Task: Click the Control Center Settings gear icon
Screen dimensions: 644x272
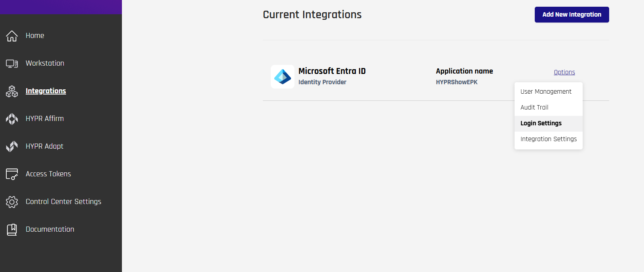Action: point(12,202)
